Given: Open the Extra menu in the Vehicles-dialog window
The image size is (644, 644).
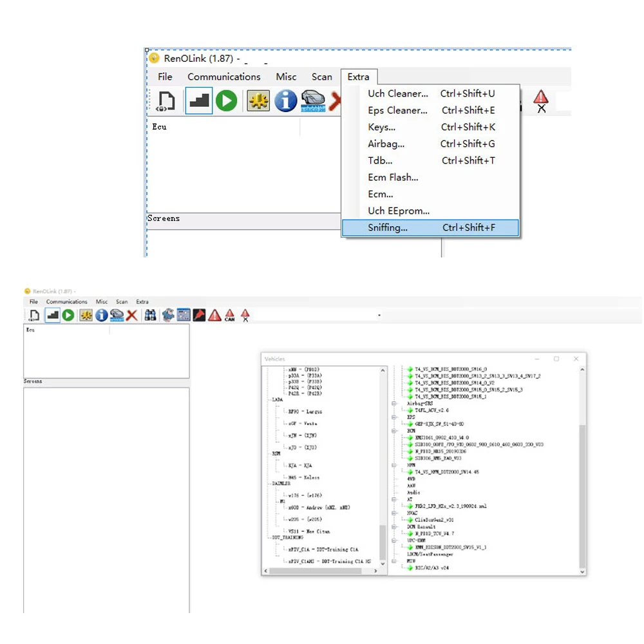Looking at the screenshot, I should (142, 301).
